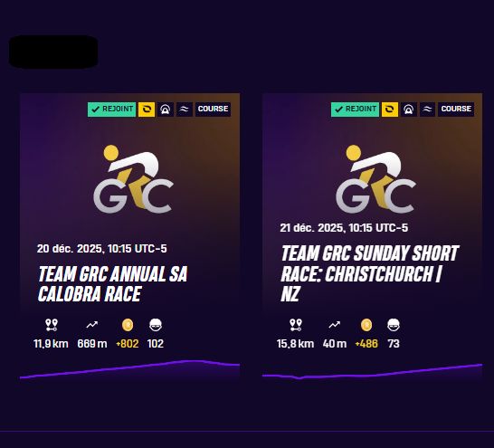Click elevation profile line of Christchurch race
This screenshot has width=494, height=448.
pyautogui.click(x=372, y=372)
